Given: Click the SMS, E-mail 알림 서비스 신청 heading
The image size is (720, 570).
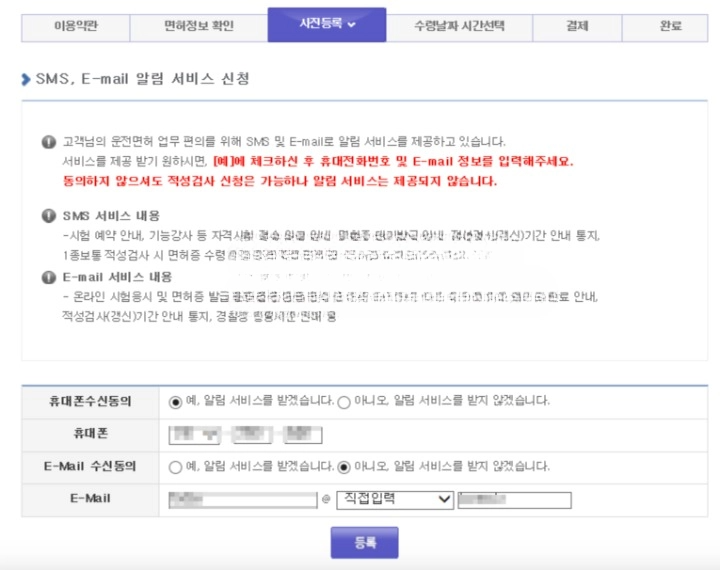Looking at the screenshot, I should click(142, 79).
